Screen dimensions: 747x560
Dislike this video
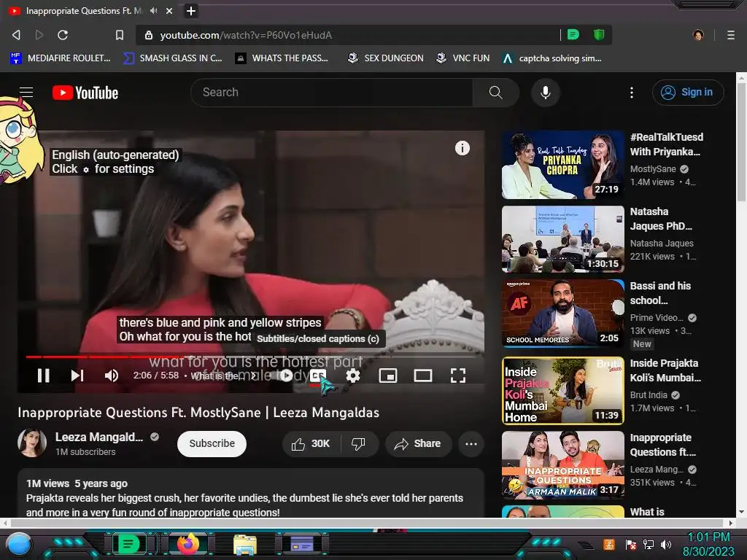(359, 444)
